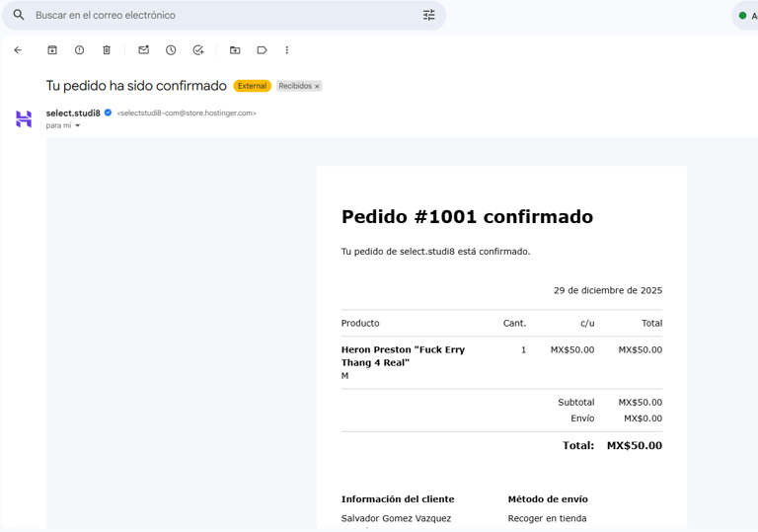Click the sender email address

187,114
